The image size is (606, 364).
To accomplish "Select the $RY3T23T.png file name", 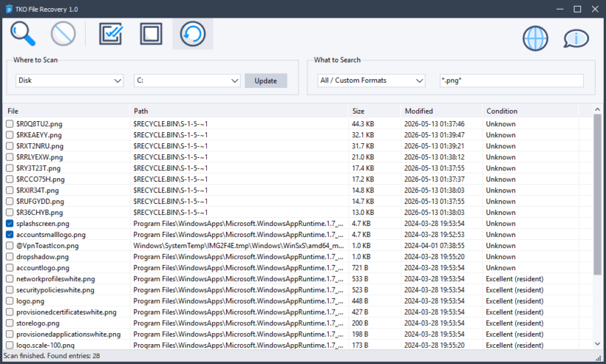I will [38, 168].
